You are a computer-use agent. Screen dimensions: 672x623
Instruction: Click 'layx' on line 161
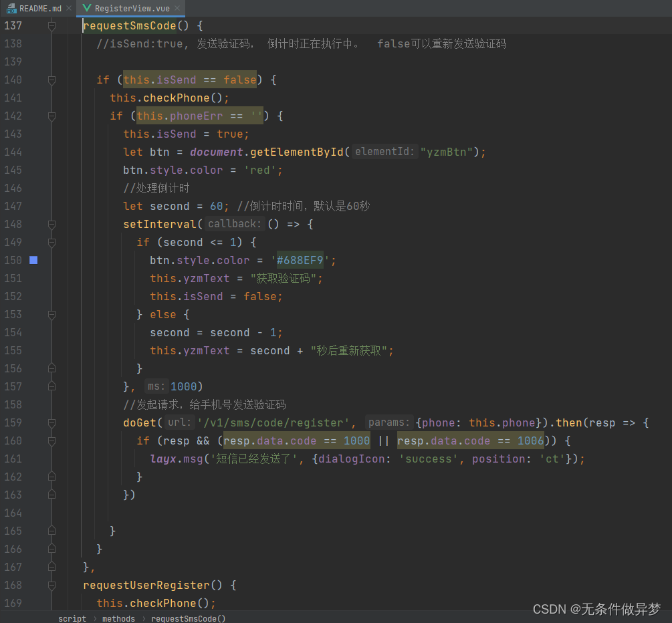[x=163, y=459]
